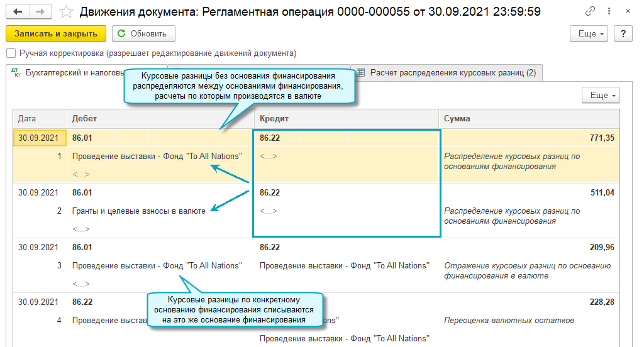
Task: Refresh with the Обновить button
Action: click(143, 34)
